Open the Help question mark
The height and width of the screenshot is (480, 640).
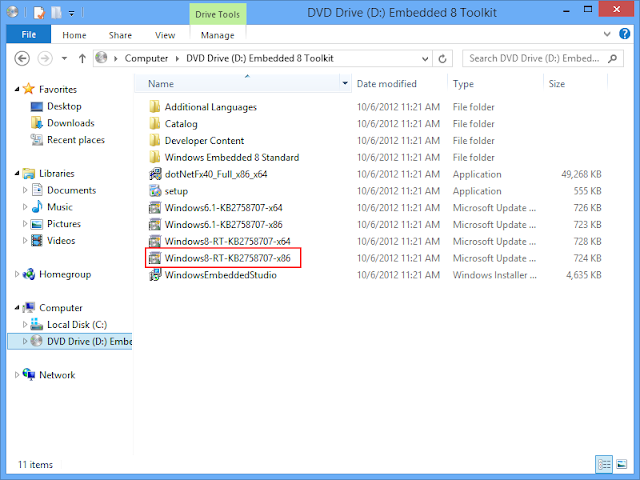click(624, 34)
